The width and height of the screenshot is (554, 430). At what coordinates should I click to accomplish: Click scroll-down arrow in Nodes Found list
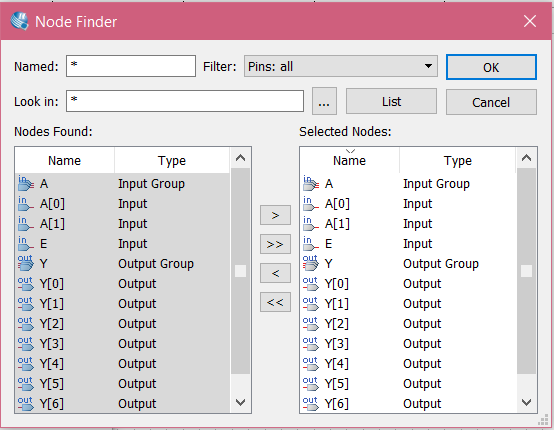coord(241,402)
